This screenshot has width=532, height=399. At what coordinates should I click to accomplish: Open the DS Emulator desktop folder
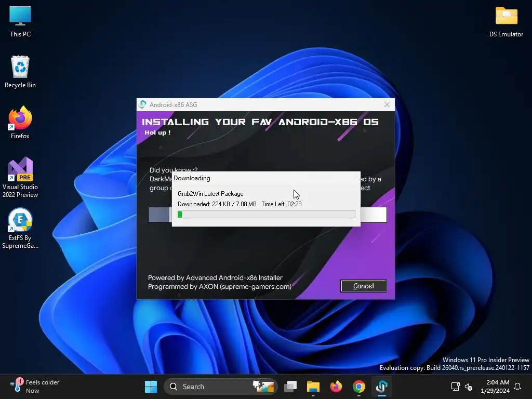(506, 22)
